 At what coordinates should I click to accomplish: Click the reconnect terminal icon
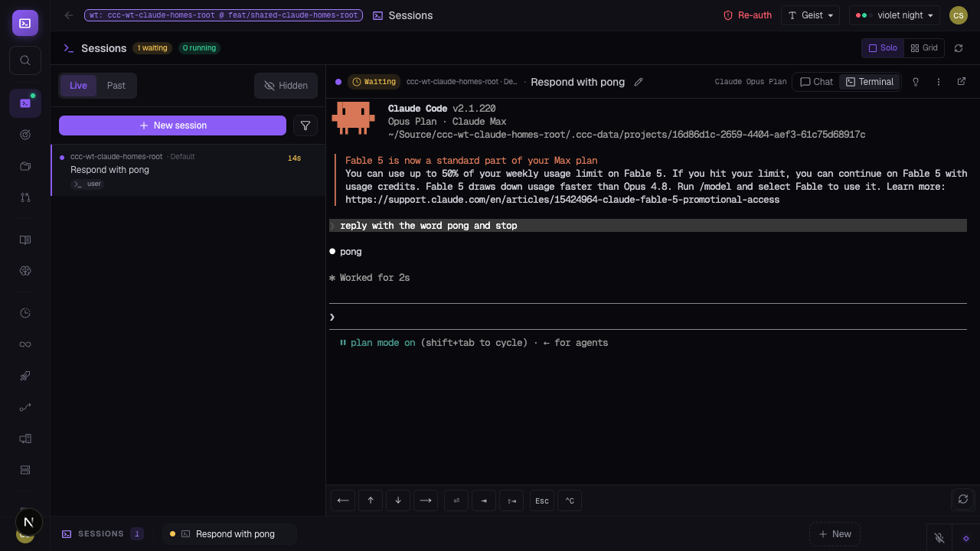tap(963, 499)
